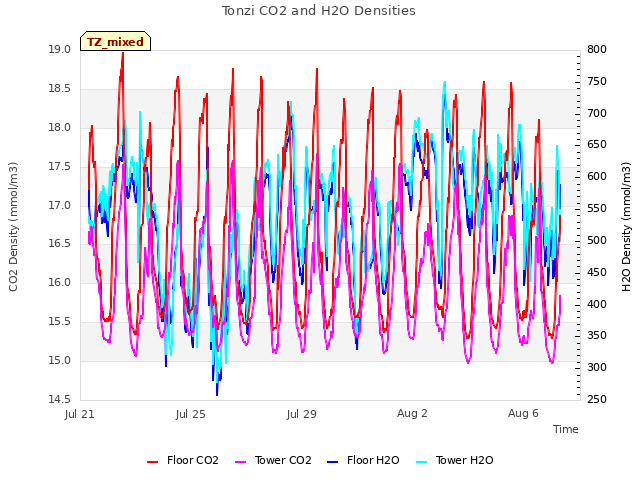This screenshot has height=480, width=640.
Task: Click the 450 right axis value
Action: coord(597,272)
